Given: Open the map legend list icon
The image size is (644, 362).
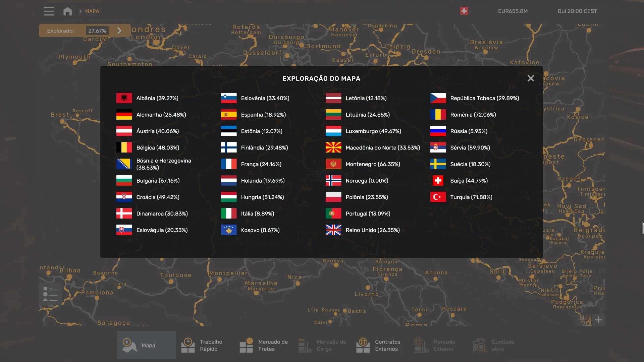Looking at the screenshot, I should [x=50, y=294].
